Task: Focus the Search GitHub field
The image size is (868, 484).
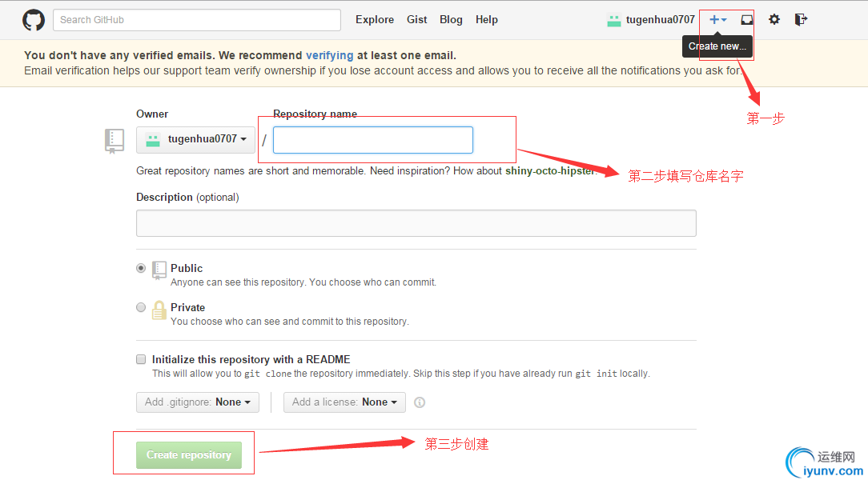Action: [x=196, y=20]
